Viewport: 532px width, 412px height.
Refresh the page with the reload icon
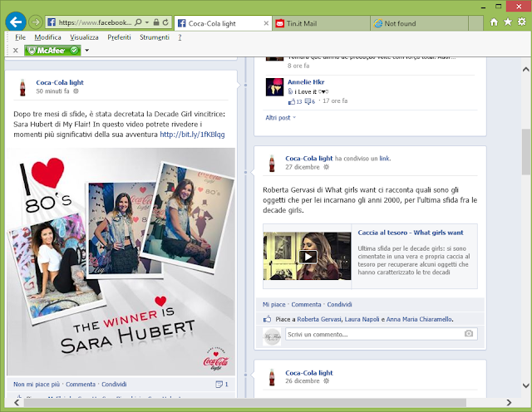click(x=165, y=22)
